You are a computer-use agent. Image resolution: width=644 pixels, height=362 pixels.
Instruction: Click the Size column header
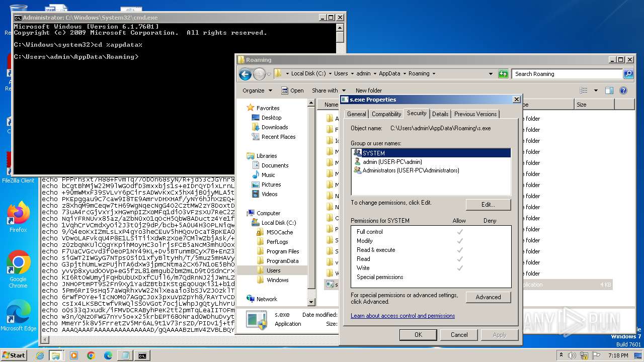[594, 105]
